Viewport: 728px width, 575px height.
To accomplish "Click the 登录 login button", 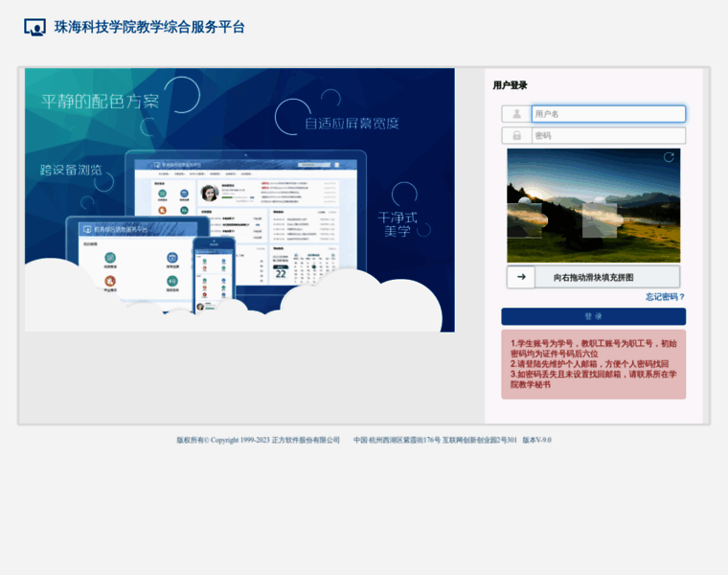I will (x=593, y=317).
